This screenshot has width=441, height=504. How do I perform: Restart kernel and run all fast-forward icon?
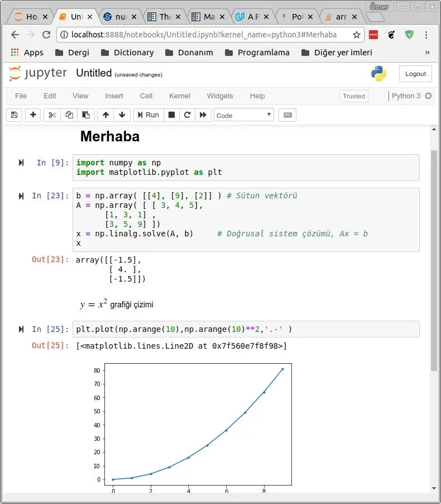(x=203, y=115)
